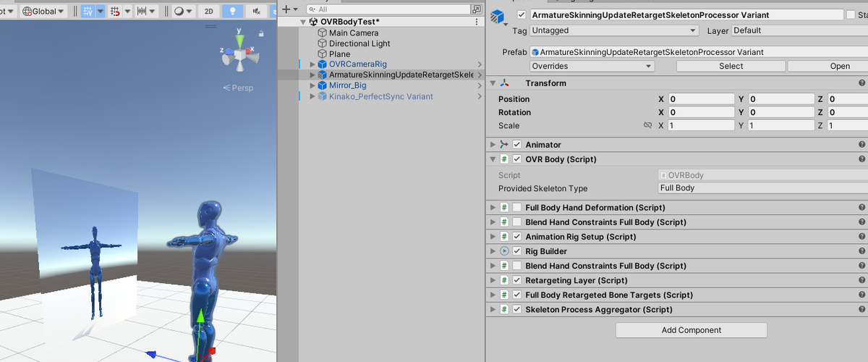Image resolution: width=868 pixels, height=362 pixels.
Task: Select OVRCameraRig in the hierarchy
Action: 357,64
